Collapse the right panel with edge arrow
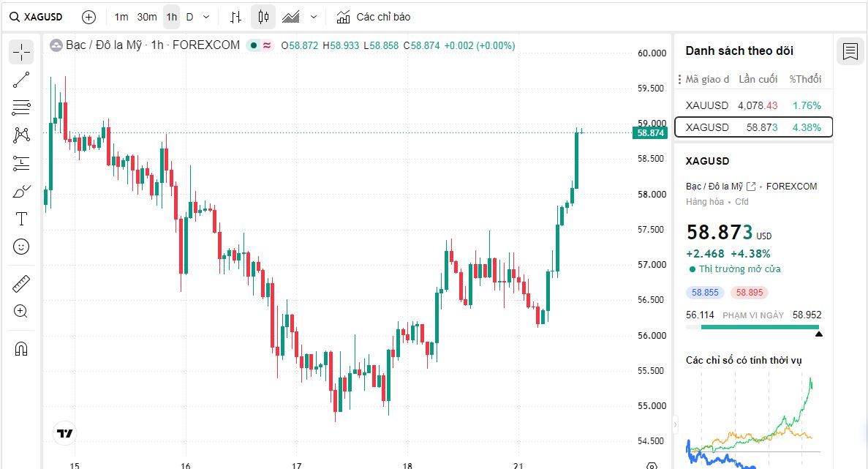This screenshot has height=469, width=868. coord(676,424)
